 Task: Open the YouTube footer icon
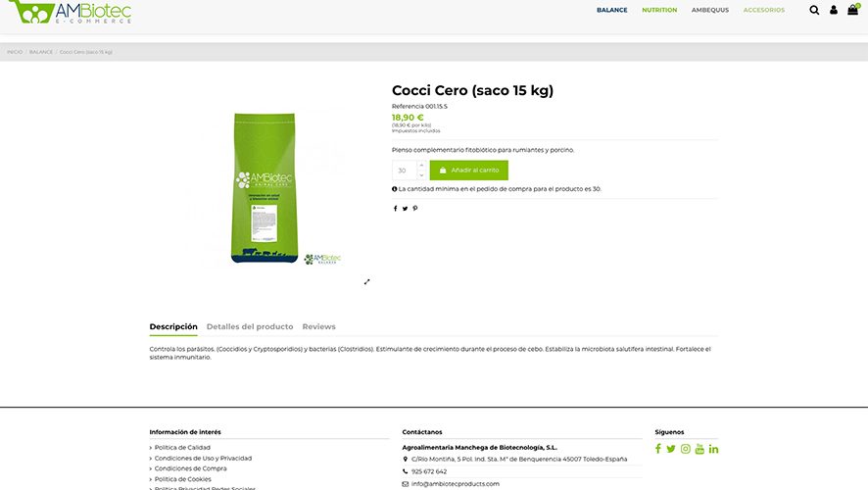tap(699, 449)
